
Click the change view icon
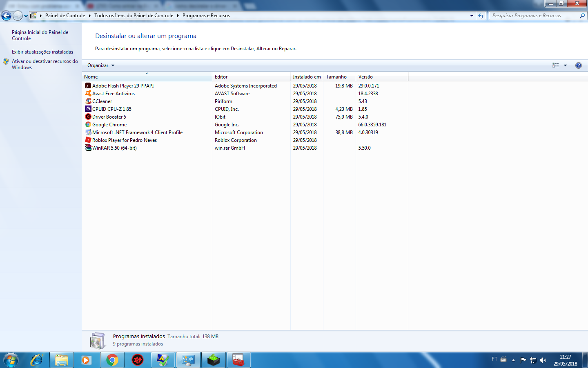coord(556,65)
